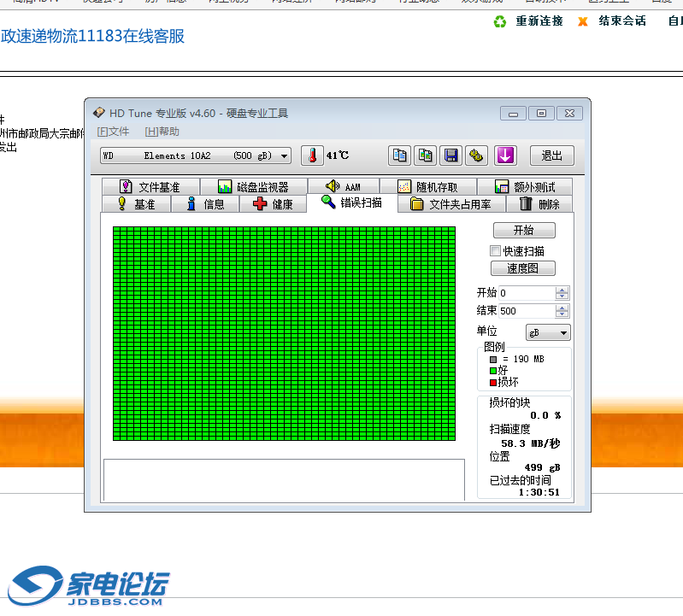Click the 速度图 speed map button
The height and width of the screenshot is (616, 683).
coord(522,268)
